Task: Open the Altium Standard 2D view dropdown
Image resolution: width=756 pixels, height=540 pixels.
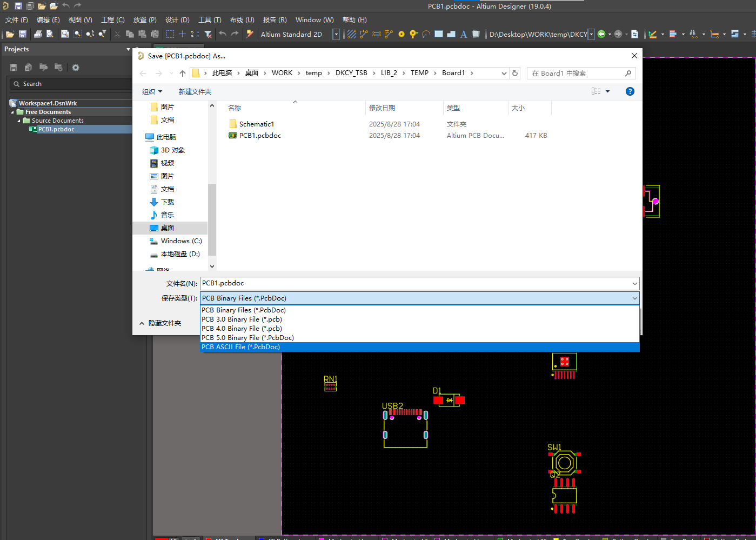Action: (336, 34)
